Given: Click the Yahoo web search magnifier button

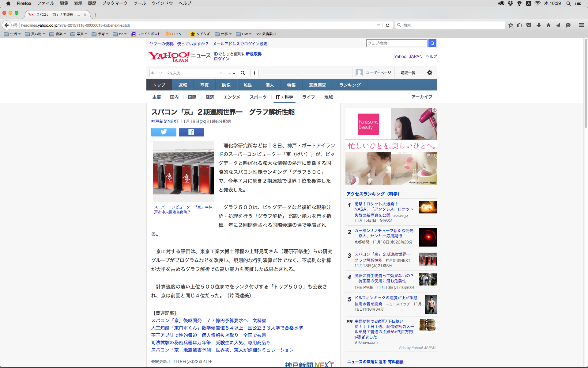Looking at the screenshot, I should point(432,44).
